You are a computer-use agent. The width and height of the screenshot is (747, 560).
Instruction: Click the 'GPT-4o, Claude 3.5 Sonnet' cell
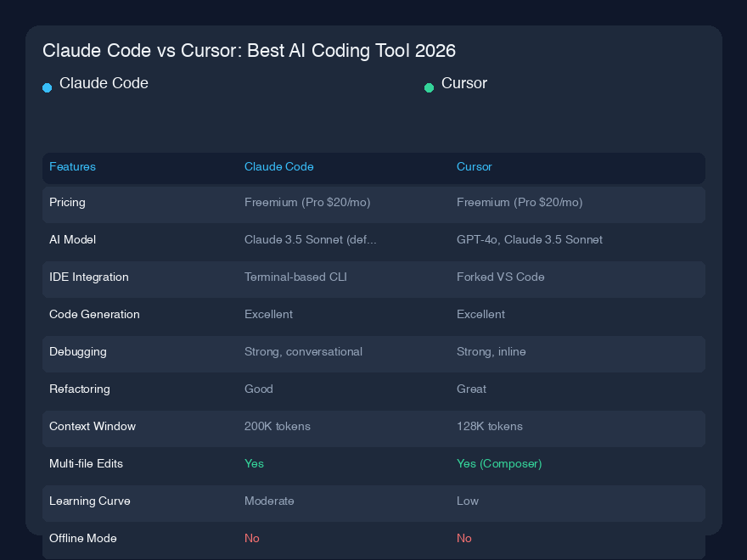pos(530,239)
